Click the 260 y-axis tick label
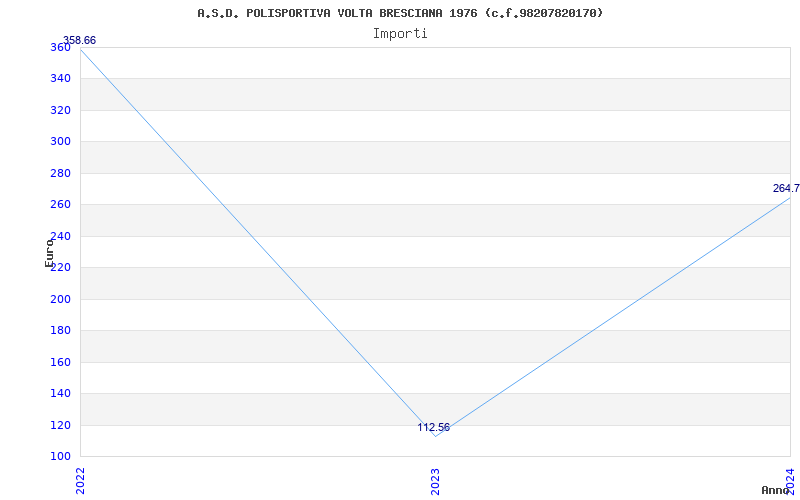 (60, 205)
